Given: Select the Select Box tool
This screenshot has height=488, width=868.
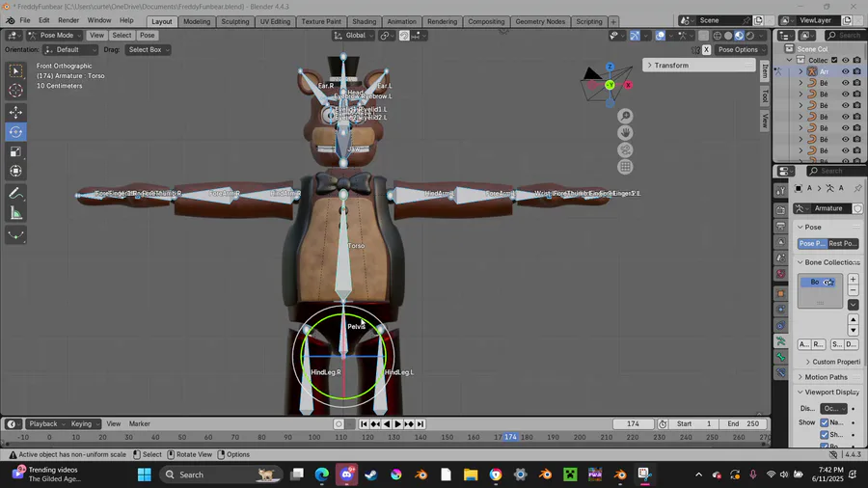Looking at the screenshot, I should 15,70.
